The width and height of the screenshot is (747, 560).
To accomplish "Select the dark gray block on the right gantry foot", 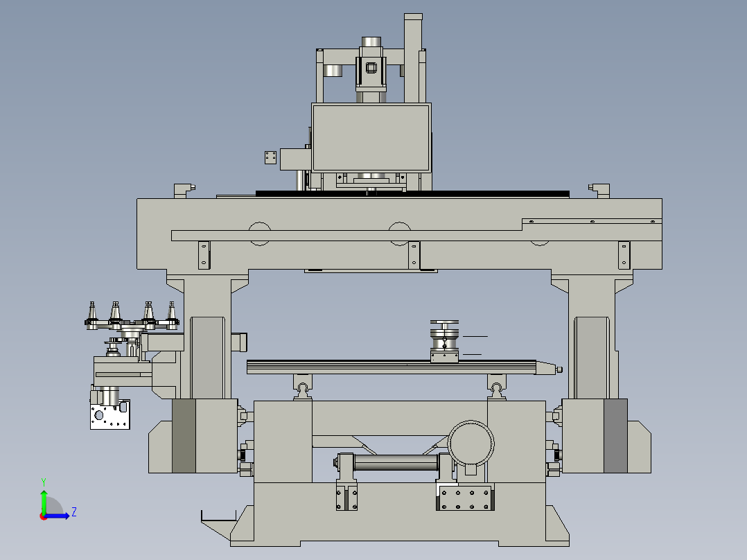I will (615, 436).
